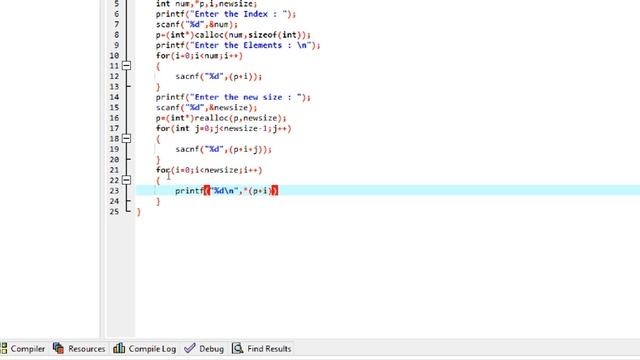
Task: Open the Debug tab
Action: click(x=204, y=349)
